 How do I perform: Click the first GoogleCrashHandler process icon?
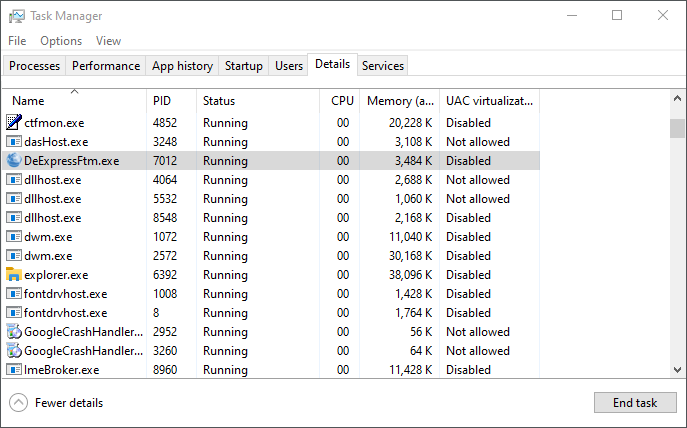pyautogui.click(x=14, y=332)
